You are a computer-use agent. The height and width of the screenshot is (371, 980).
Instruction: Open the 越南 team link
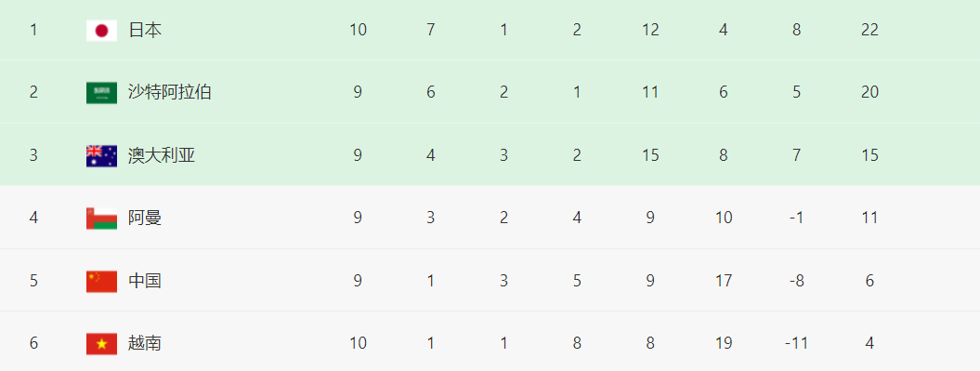click(x=145, y=343)
